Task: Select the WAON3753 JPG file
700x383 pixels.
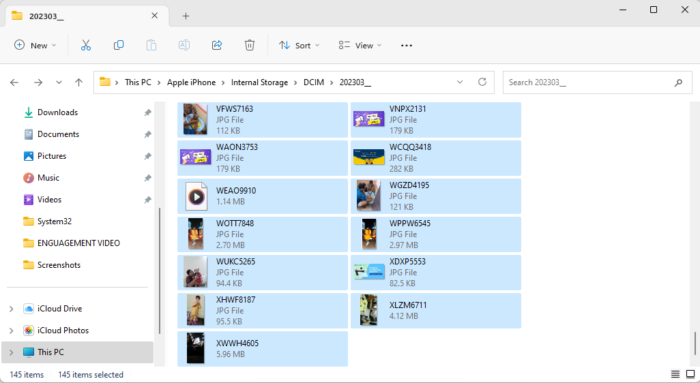Action: pyautogui.click(x=262, y=158)
